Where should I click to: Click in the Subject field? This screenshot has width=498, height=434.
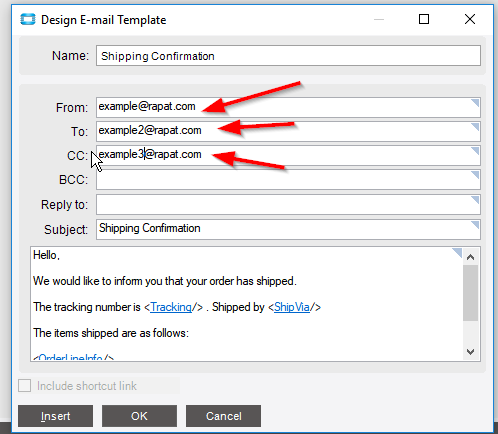pyautogui.click(x=288, y=229)
